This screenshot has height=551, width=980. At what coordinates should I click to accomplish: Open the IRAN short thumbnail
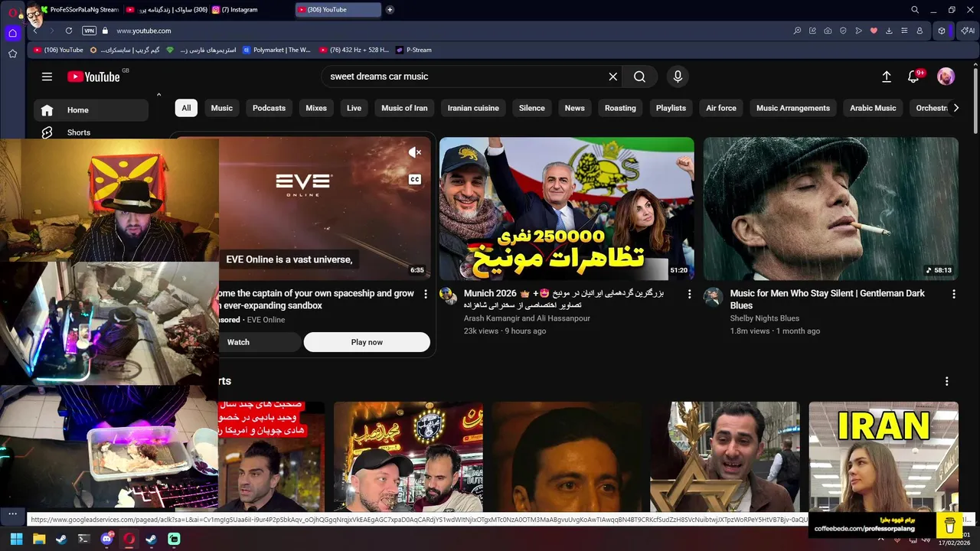pyautogui.click(x=884, y=456)
